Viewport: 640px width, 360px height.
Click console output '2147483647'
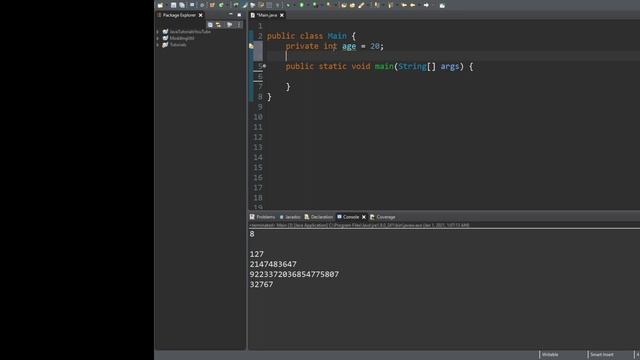[273, 264]
